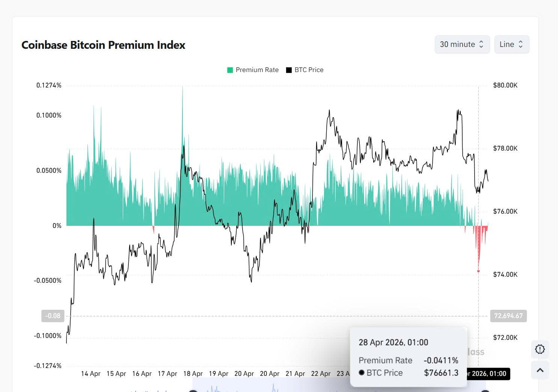Click the "22 Apr" date axis label
Viewport: 558px width, 392px height.
tap(321, 374)
